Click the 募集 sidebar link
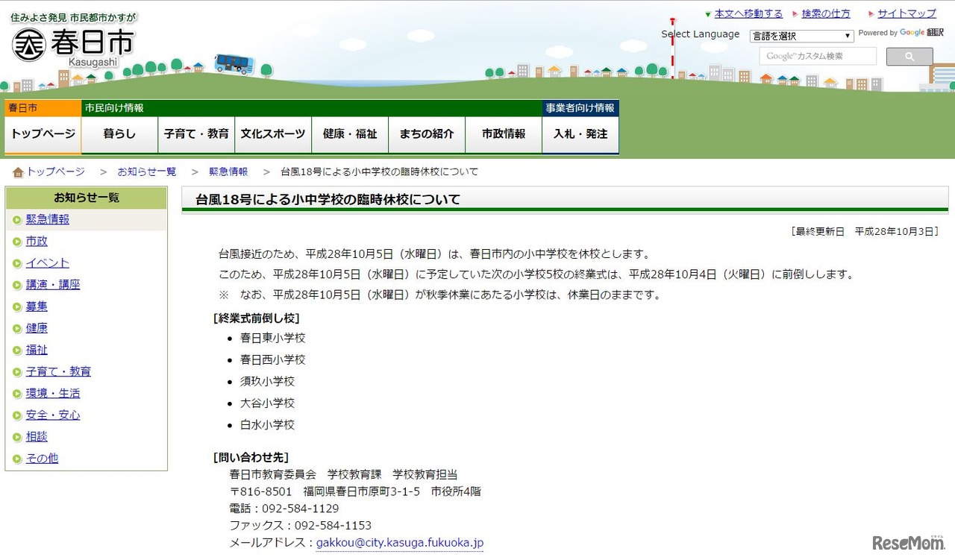Viewport: 955px width, 560px height. [36, 306]
